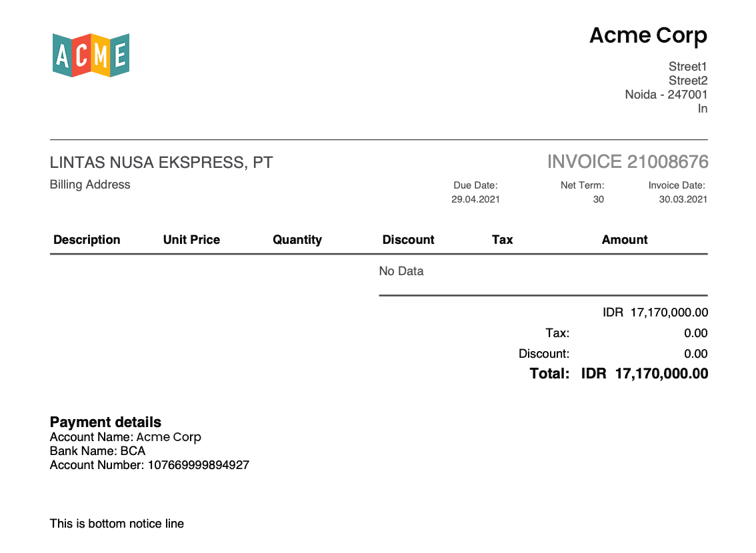The image size is (756, 553).
Task: Click the ACME logo image
Action: pyautogui.click(x=91, y=55)
